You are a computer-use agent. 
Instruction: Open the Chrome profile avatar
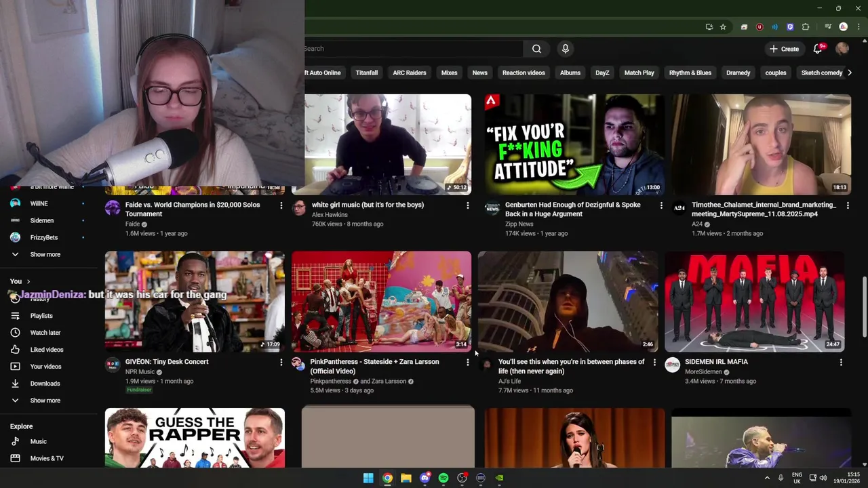[x=844, y=27]
